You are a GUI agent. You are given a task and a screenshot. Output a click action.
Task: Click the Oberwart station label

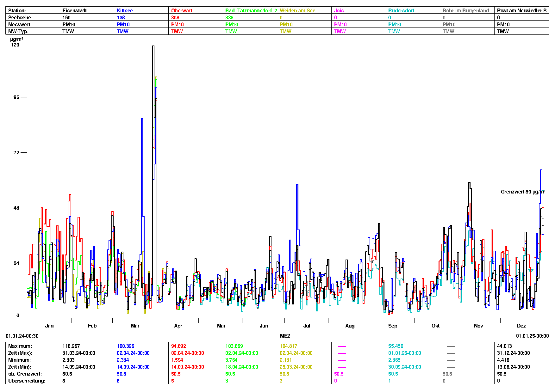182,10
